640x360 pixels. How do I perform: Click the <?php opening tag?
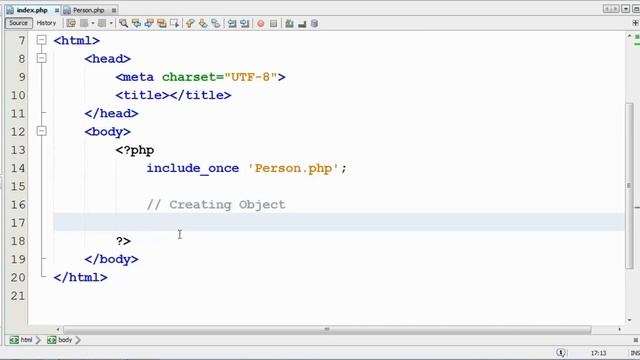click(135, 150)
